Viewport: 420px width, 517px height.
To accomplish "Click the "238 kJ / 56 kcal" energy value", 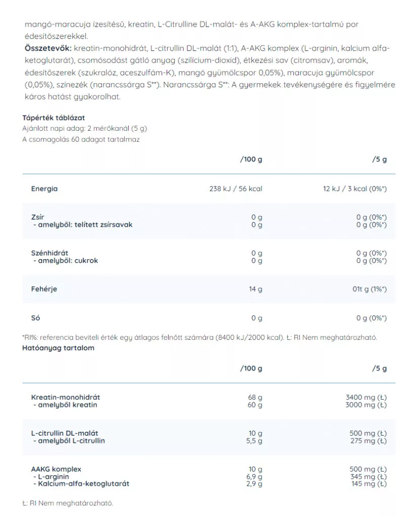I will [235, 189].
